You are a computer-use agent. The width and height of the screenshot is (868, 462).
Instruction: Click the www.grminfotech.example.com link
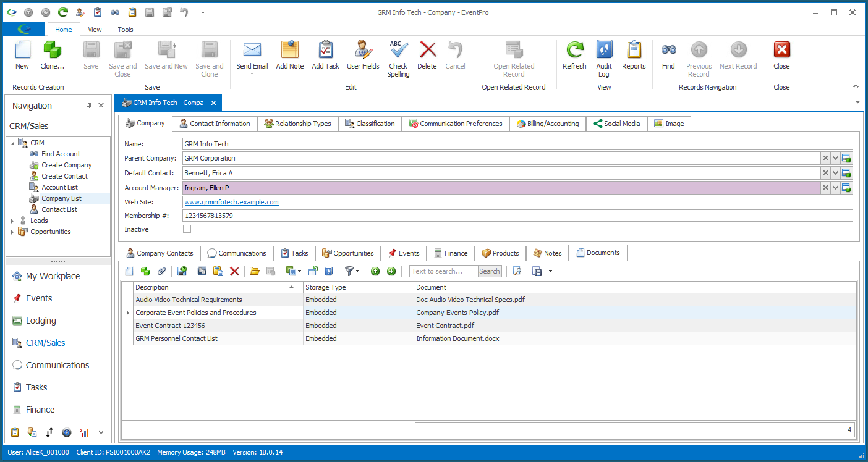point(231,202)
